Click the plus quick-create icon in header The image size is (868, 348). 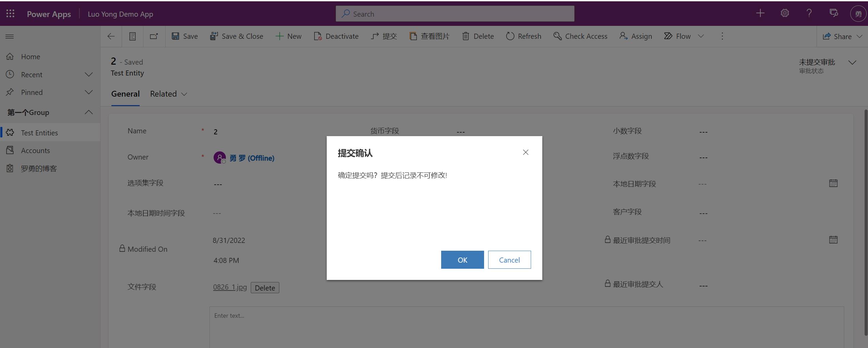click(x=760, y=13)
